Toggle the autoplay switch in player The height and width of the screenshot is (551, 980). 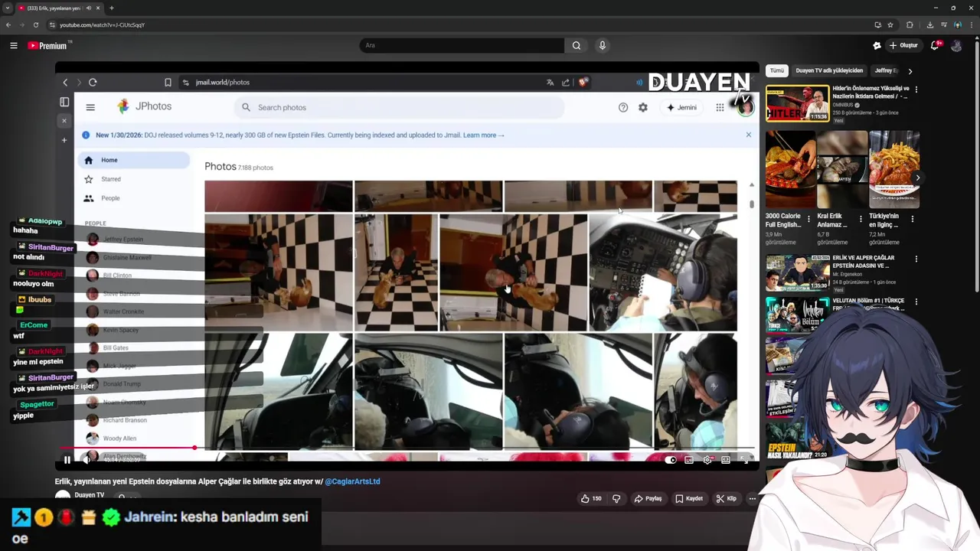click(x=671, y=460)
